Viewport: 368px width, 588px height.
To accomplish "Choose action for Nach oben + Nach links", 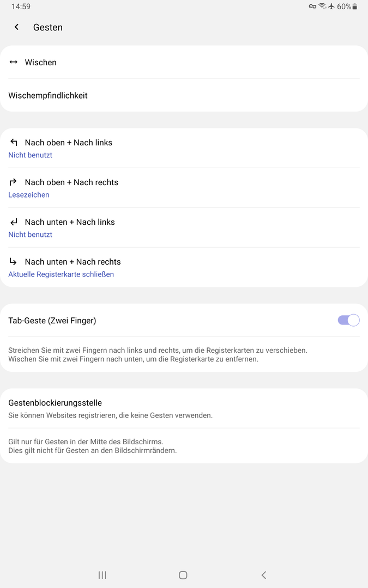I will pyautogui.click(x=184, y=148).
